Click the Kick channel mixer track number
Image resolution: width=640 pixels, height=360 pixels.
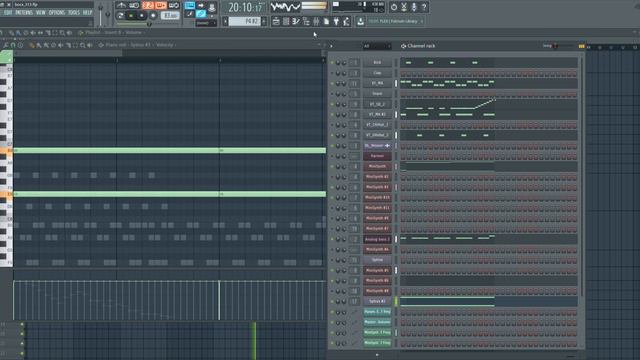click(355, 62)
